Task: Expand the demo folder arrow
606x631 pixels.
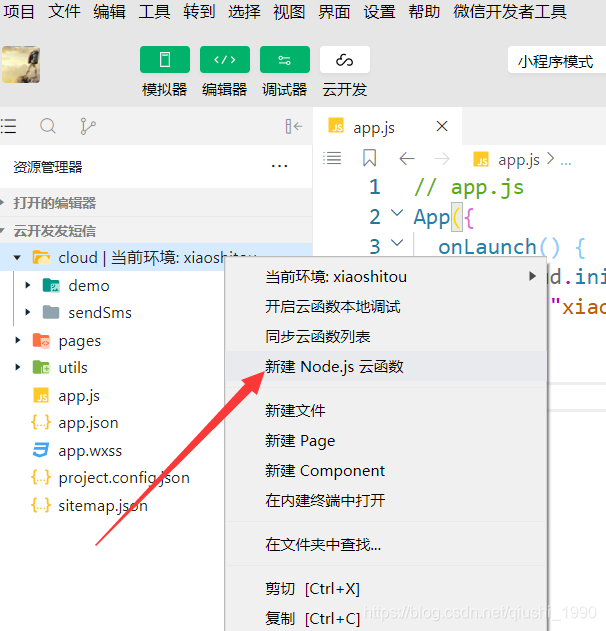Action: 27,285
